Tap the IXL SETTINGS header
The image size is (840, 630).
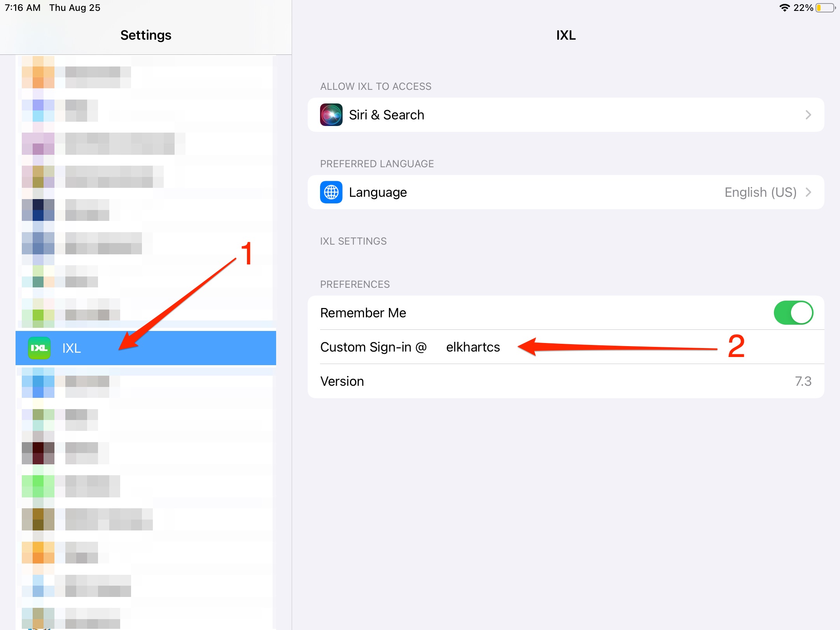pos(353,241)
